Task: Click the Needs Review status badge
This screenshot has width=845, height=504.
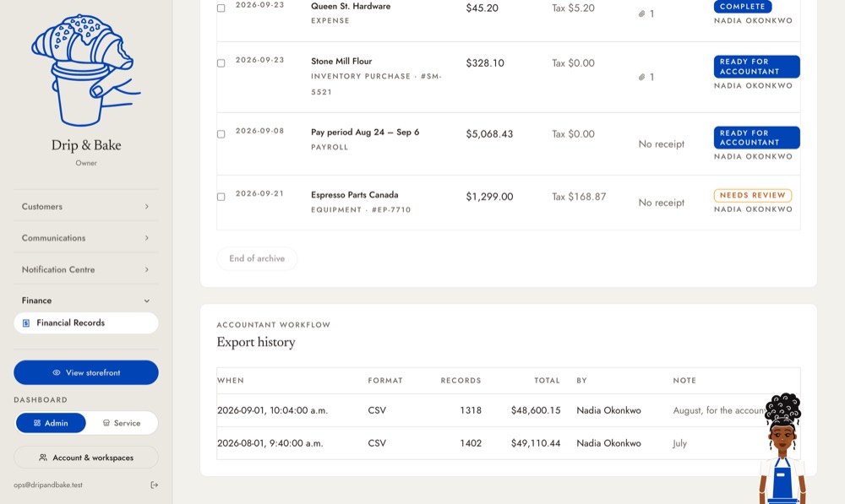Action: [x=752, y=196]
